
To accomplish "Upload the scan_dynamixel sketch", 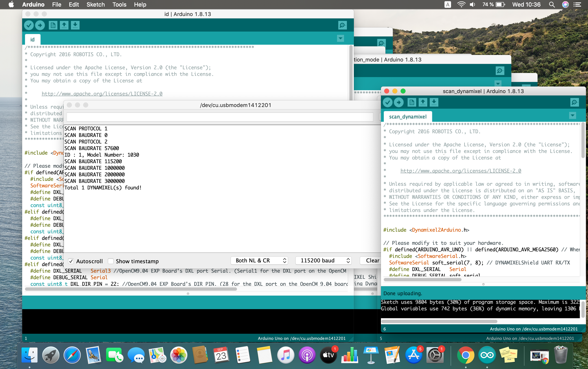I will point(399,102).
